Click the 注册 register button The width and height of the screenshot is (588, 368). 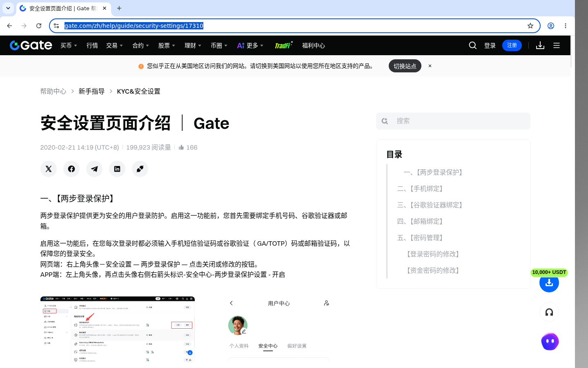512,45
